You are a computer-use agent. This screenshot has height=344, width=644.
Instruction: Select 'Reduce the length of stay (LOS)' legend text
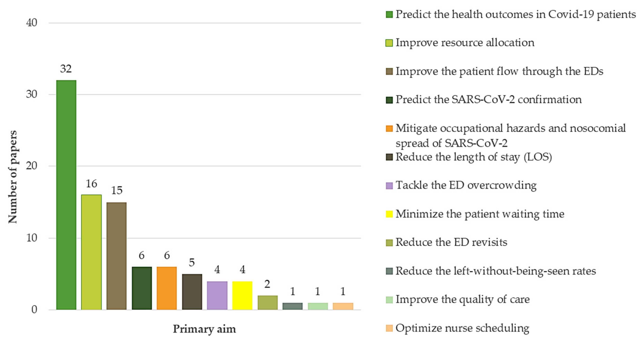tap(474, 157)
